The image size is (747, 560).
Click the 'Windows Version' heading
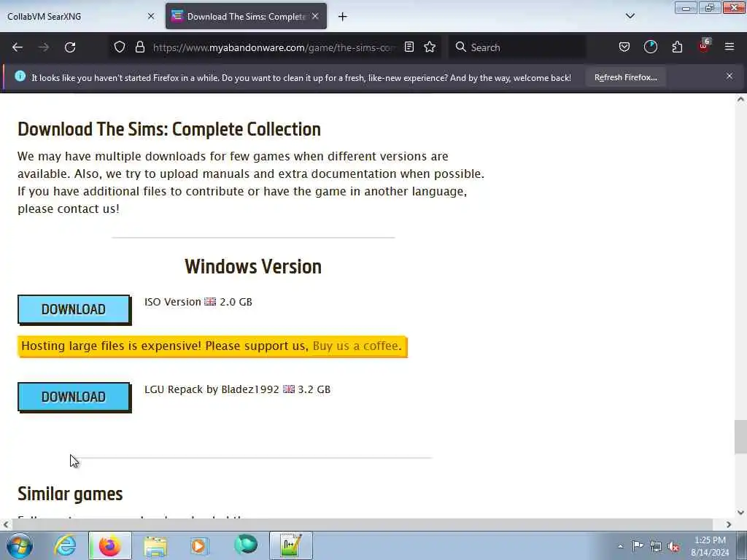pyautogui.click(x=253, y=267)
